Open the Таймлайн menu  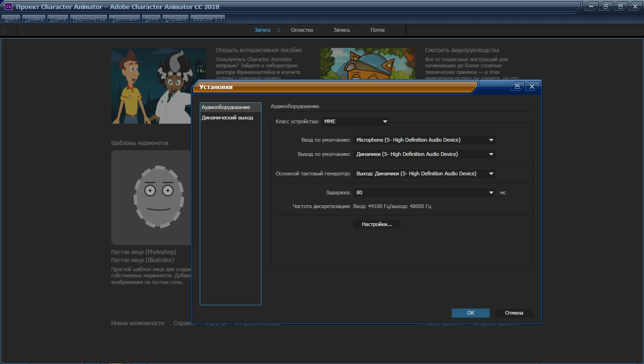pyautogui.click(x=125, y=19)
